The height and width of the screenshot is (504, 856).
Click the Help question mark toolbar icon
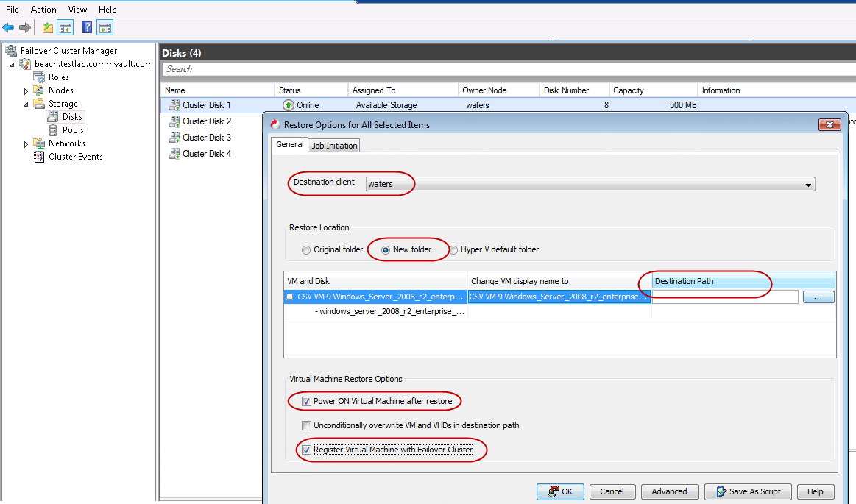tap(86, 27)
